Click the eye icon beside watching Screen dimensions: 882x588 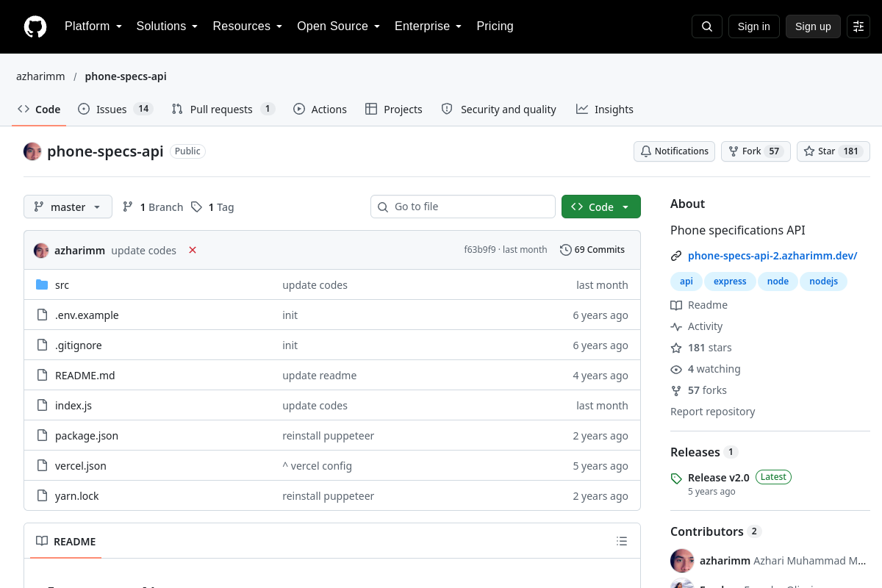click(x=676, y=369)
